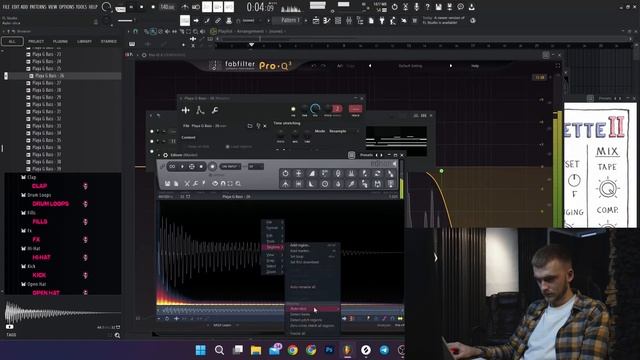Switch to the PLUGINS browser tab
Screen dimensions: 640x360
60,42
